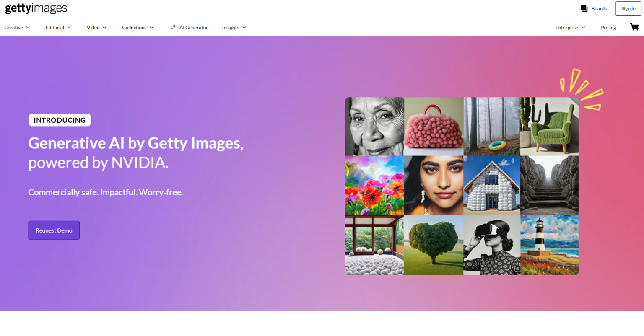Click the lighthouse painting thumbnail
Viewport: 644px width, 336px height.
(x=549, y=245)
